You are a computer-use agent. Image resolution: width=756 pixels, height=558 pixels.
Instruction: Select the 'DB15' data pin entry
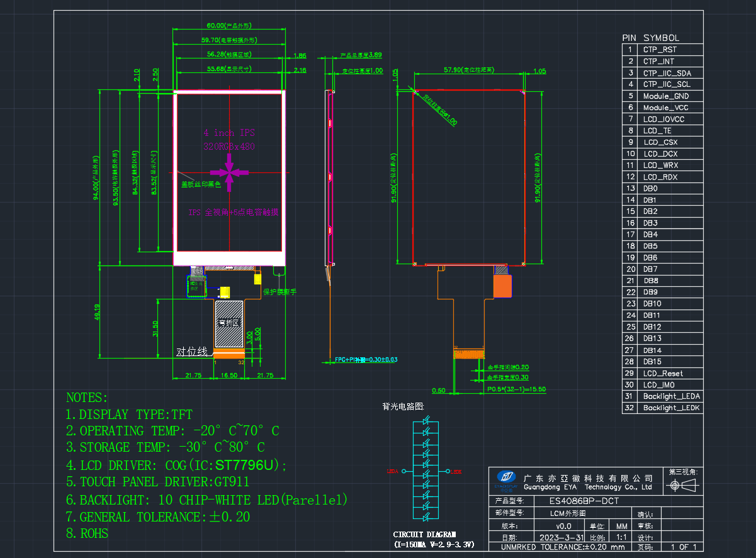(652, 362)
